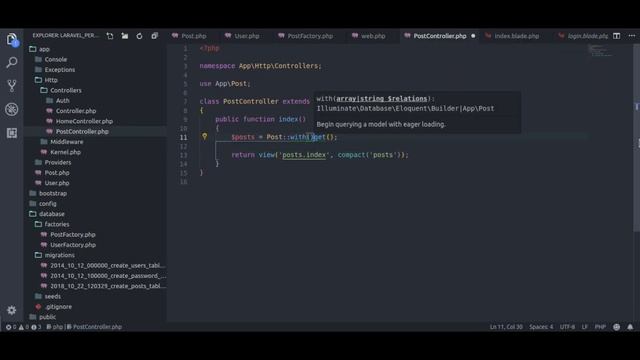This screenshot has width=640, height=360.
Task: Open Post.php in the Explorer tree
Action: (x=57, y=173)
